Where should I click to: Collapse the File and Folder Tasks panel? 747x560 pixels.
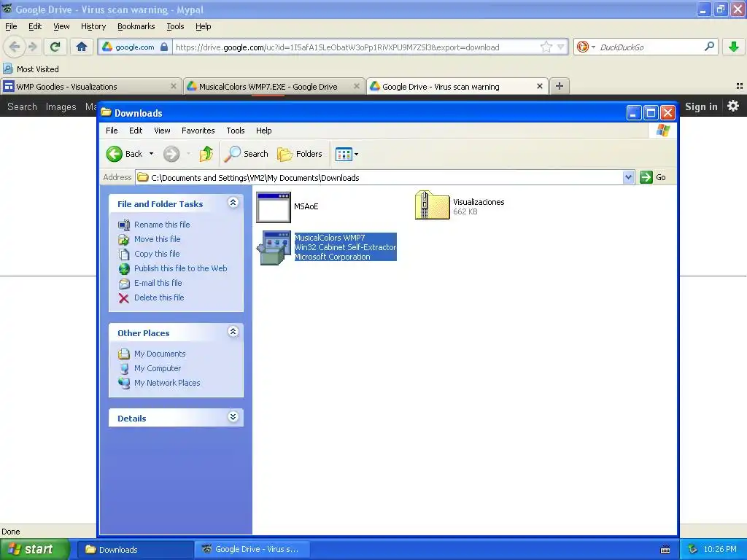pos(233,203)
